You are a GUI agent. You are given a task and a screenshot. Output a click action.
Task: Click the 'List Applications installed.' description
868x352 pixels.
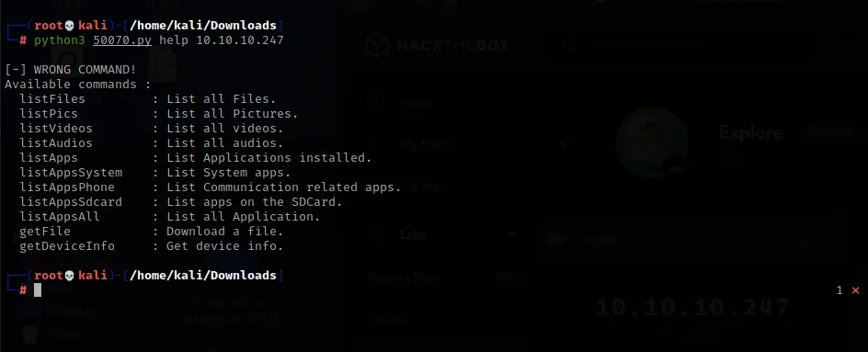pos(269,158)
